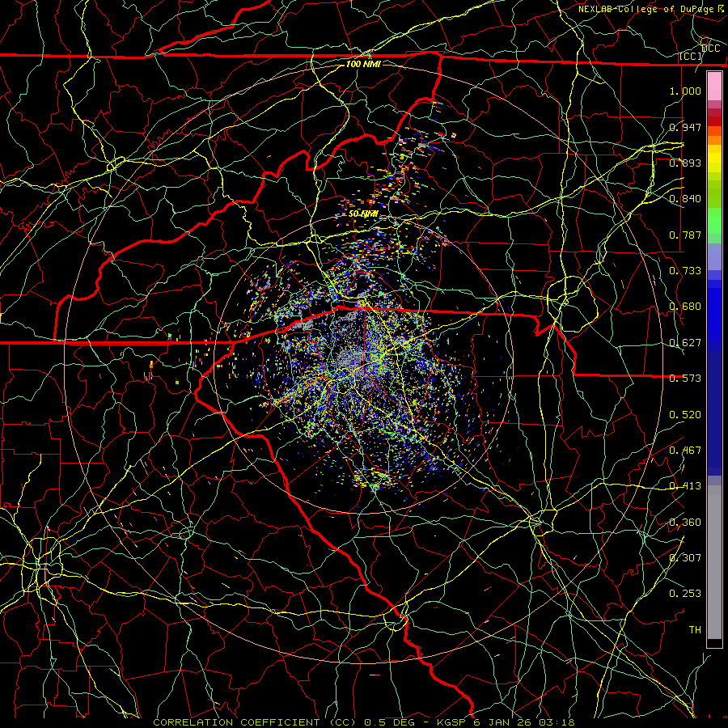Click the 100 NMI range ring label
Screen dimensions: 728x728
[363, 64]
